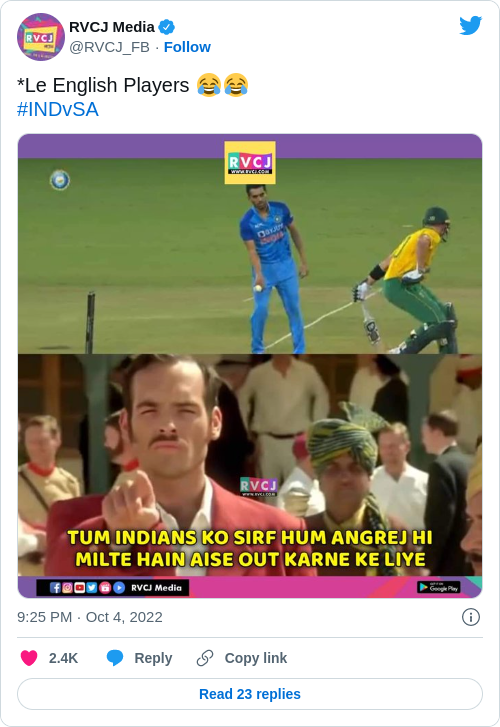Open the Twitter bird logo

tap(470, 26)
